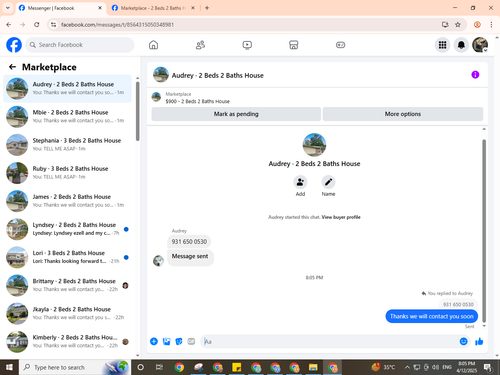Open the emoji picker smiley icon
The width and height of the screenshot is (500, 375).
coord(463,341)
